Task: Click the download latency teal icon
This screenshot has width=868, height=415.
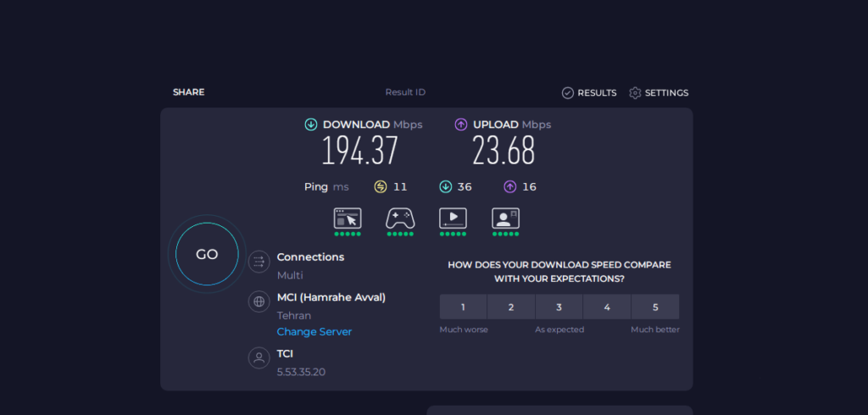Action: coord(446,187)
